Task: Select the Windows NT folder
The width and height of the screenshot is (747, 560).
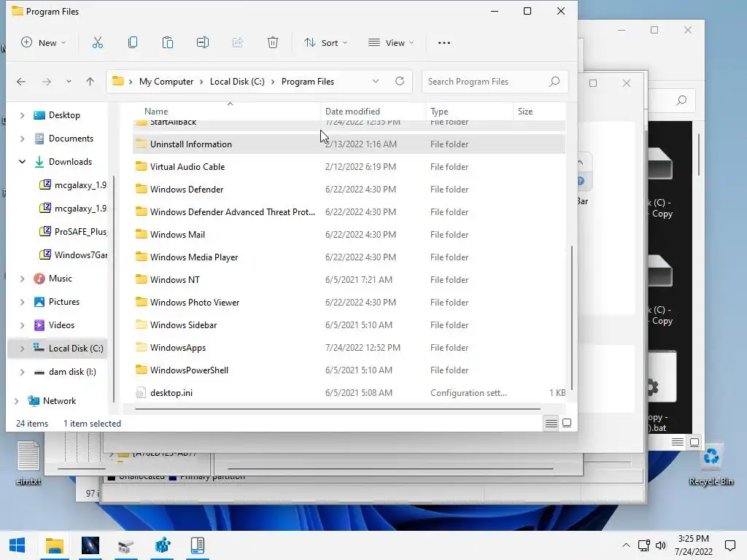Action: click(349, 279)
